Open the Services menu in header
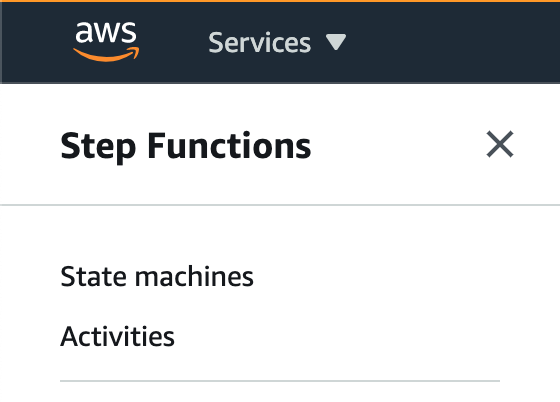This screenshot has height=402, width=560. pyautogui.click(x=277, y=42)
